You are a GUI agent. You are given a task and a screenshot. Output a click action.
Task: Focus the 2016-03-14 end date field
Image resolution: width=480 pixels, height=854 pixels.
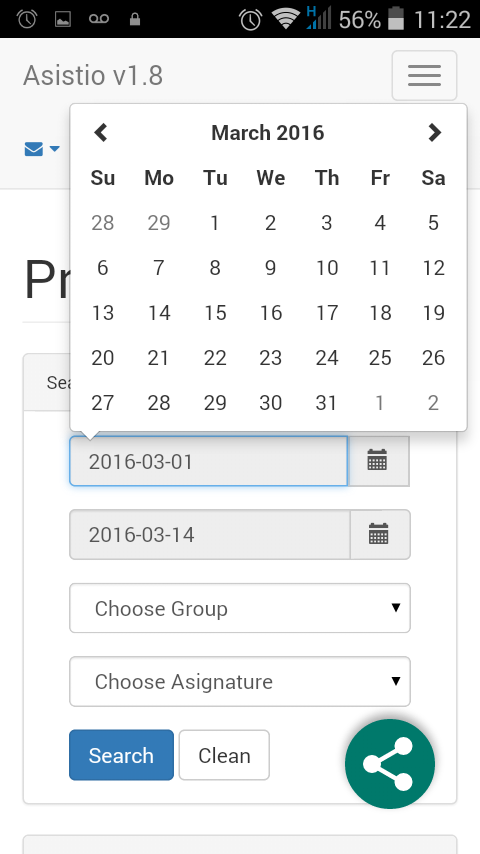[x=209, y=534]
